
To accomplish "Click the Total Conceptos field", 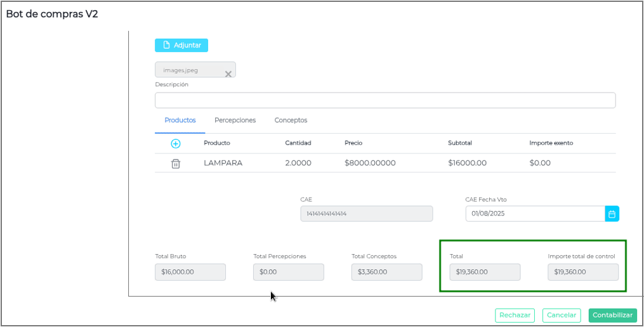I will point(386,272).
